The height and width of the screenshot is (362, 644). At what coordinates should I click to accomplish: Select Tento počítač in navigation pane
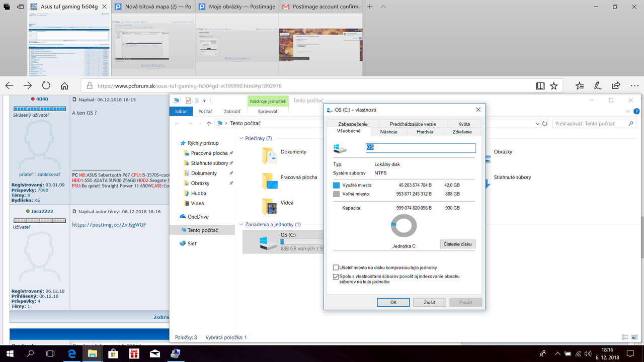point(202,230)
